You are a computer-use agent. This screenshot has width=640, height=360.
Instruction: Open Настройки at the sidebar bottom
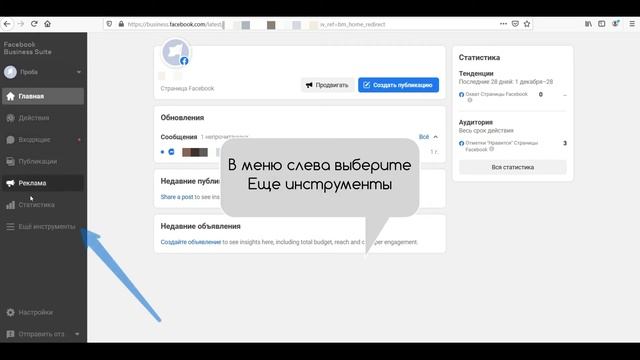[43, 312]
